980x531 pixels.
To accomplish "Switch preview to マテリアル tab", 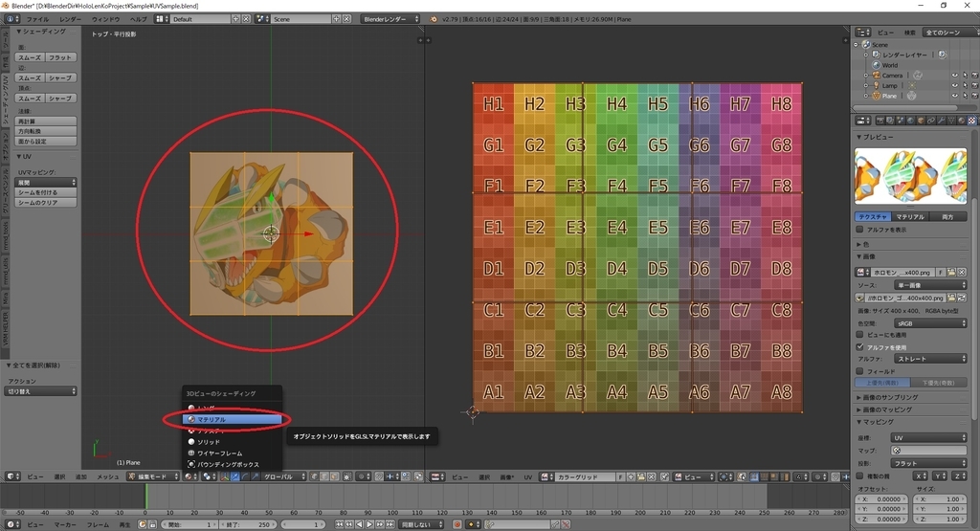I will pyautogui.click(x=909, y=217).
